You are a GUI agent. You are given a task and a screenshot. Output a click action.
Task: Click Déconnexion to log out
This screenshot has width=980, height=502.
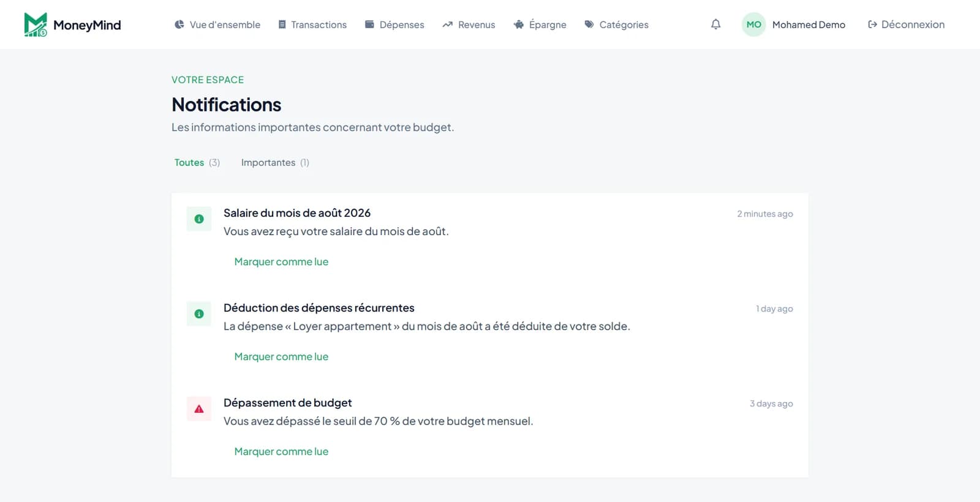906,24
